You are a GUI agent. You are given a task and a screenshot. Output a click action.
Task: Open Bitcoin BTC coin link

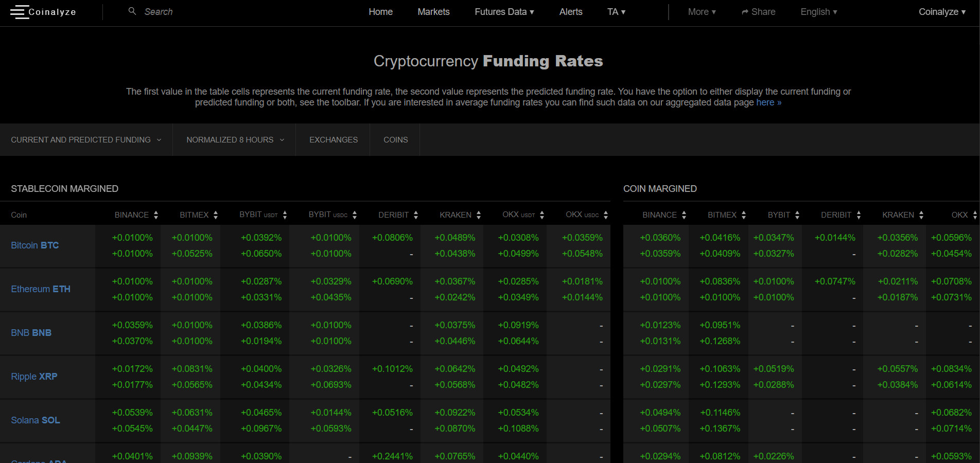35,245
